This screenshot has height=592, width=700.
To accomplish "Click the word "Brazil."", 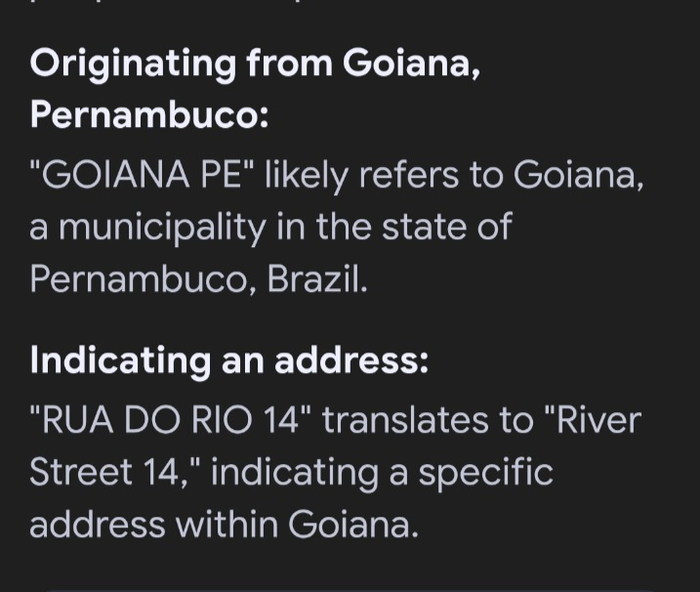I will [x=317, y=279].
